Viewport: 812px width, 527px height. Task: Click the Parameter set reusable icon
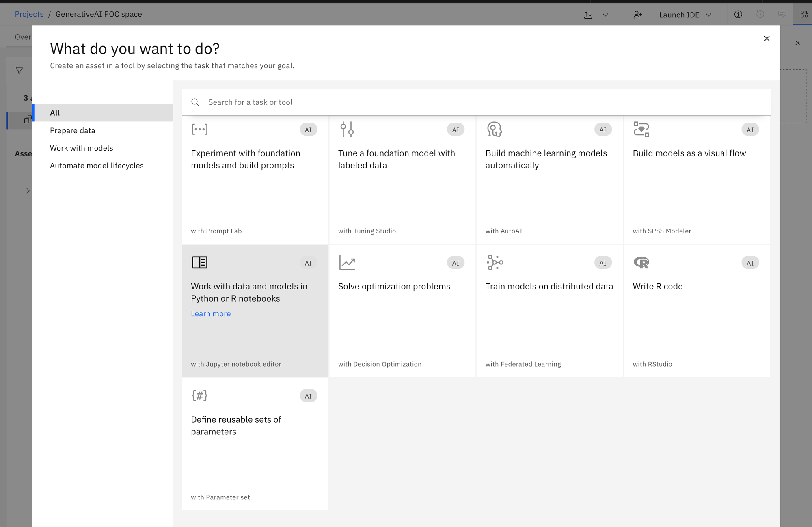click(199, 395)
